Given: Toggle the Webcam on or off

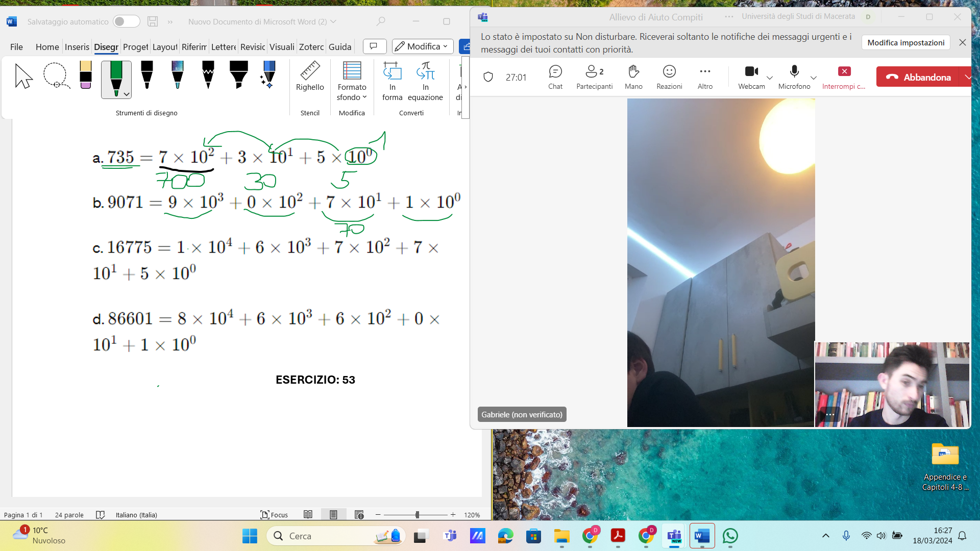Looking at the screenshot, I should pyautogui.click(x=751, y=77).
